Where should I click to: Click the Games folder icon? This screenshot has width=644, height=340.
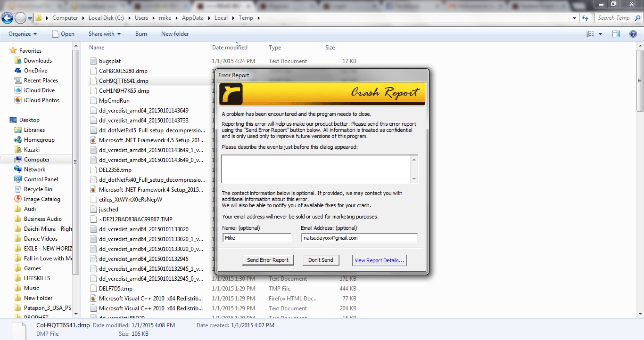click(x=18, y=268)
